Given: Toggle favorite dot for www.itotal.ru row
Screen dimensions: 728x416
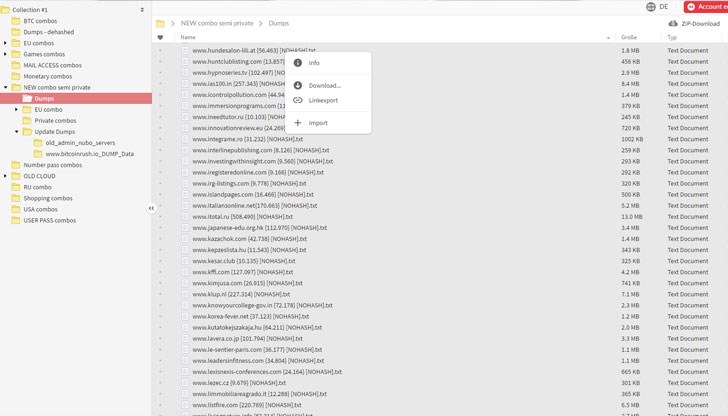Looking at the screenshot, I should click(x=160, y=216).
